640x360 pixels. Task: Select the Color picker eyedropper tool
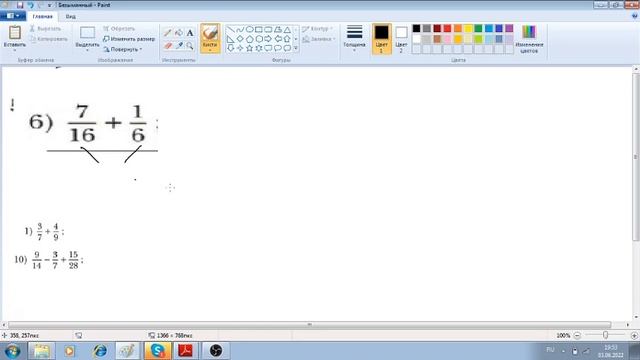[179, 46]
